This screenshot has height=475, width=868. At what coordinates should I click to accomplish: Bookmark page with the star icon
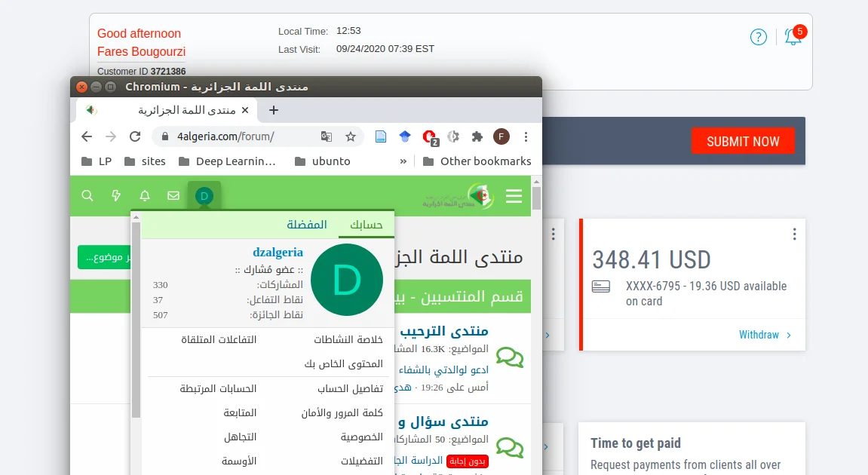pos(351,136)
